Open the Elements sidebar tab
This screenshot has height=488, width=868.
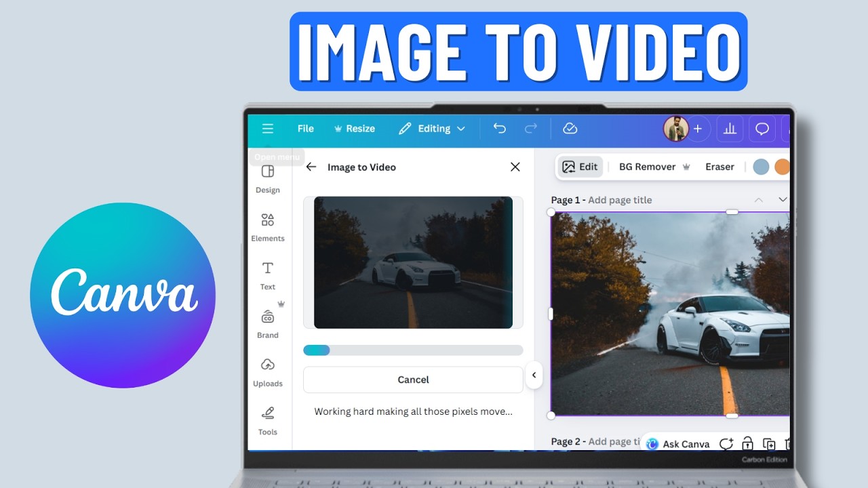tap(268, 227)
